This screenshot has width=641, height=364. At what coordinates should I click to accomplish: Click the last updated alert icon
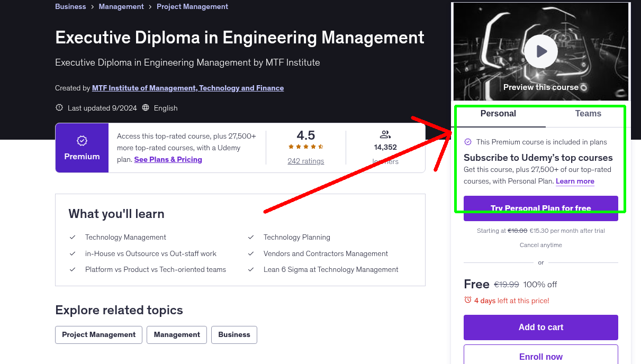coord(59,107)
